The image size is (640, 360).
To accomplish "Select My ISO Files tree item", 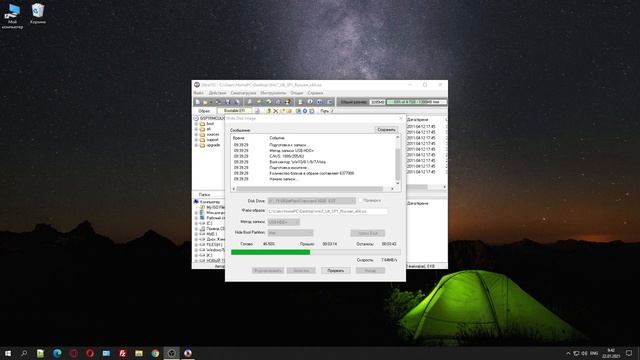I will 215,207.
